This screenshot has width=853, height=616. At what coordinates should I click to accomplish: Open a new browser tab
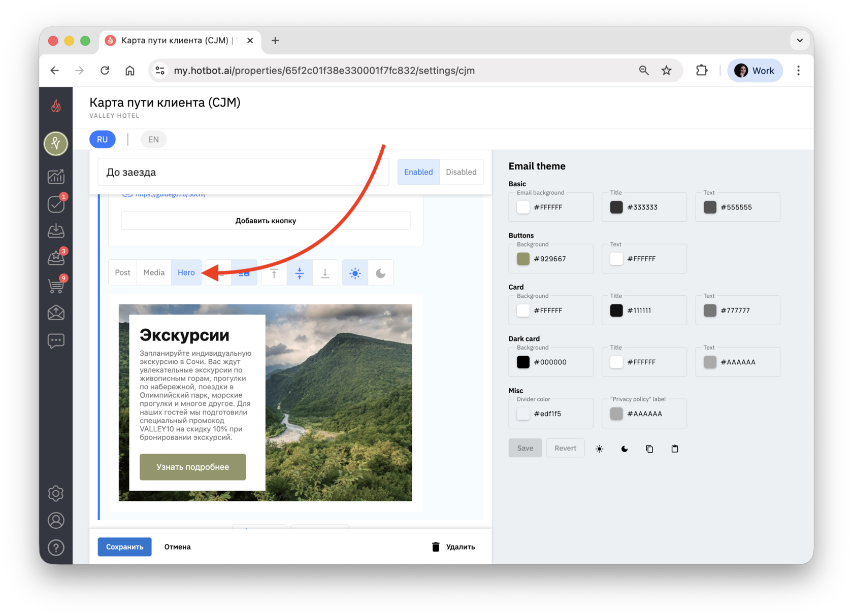[275, 41]
